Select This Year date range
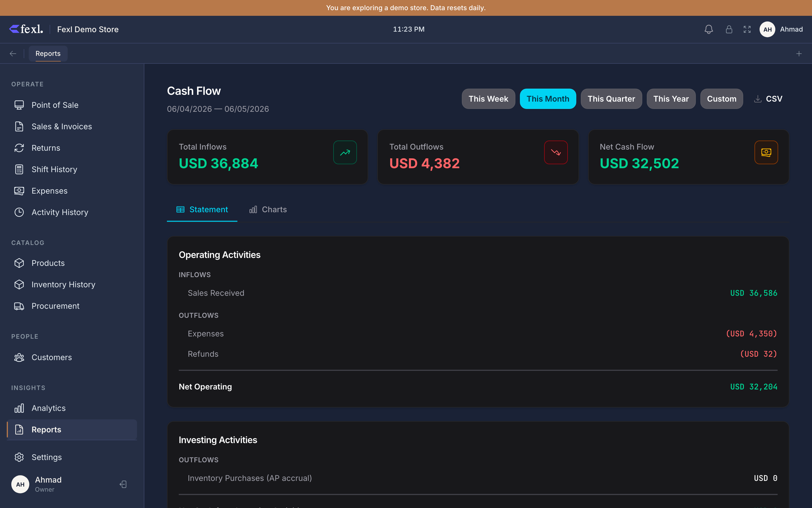The width and height of the screenshot is (812, 508). [671, 99]
